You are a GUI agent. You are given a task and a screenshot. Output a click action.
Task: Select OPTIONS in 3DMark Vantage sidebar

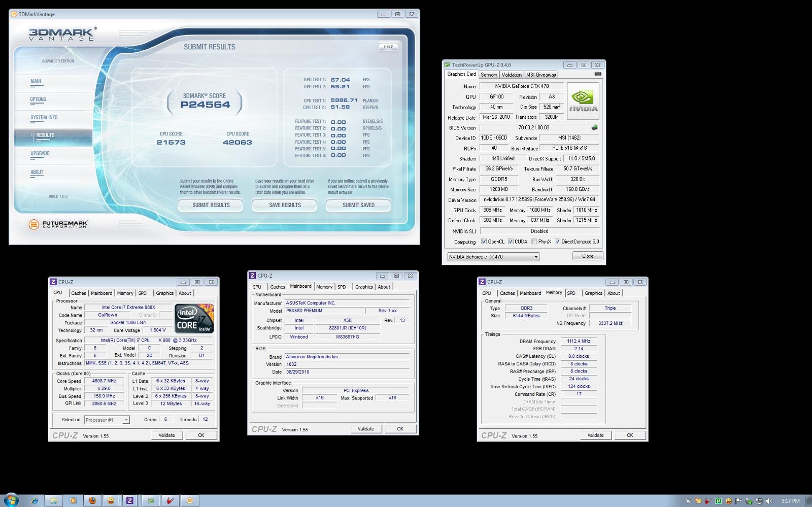[x=38, y=99]
